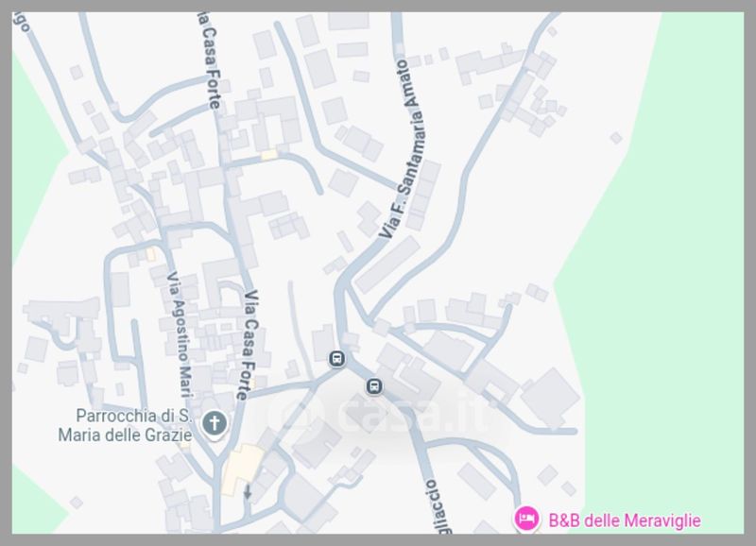Image resolution: width=756 pixels, height=546 pixels.
Task: Click the lower Via Casa Forte street label
Action: point(249,345)
